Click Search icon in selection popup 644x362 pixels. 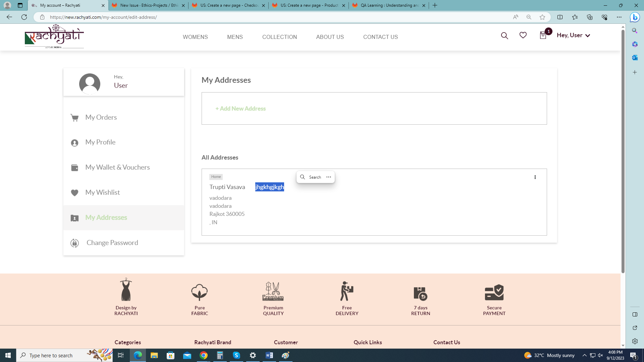[303, 177]
